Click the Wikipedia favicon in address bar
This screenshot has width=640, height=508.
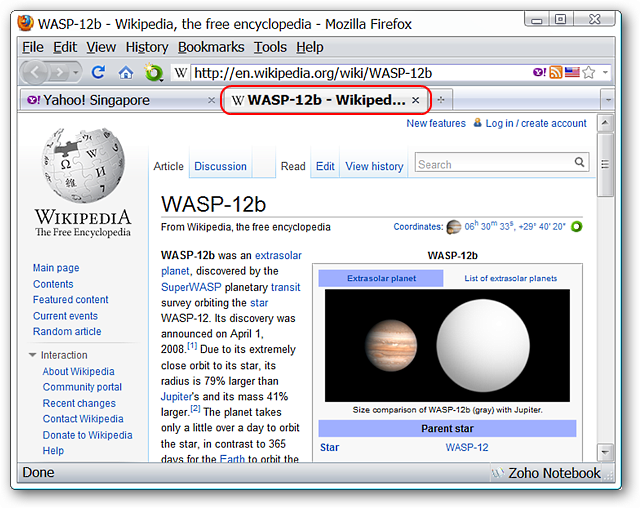tap(180, 73)
